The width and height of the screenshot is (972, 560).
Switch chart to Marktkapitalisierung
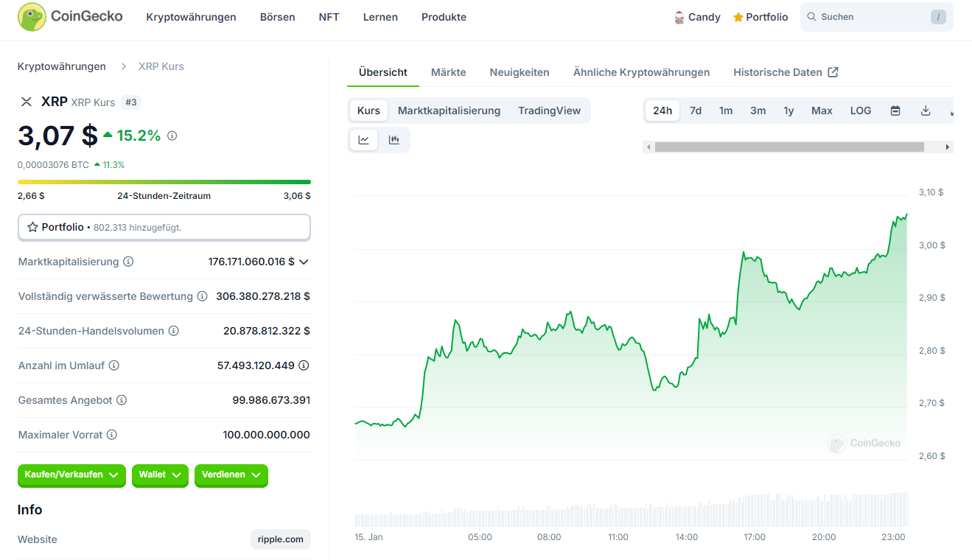tap(449, 111)
